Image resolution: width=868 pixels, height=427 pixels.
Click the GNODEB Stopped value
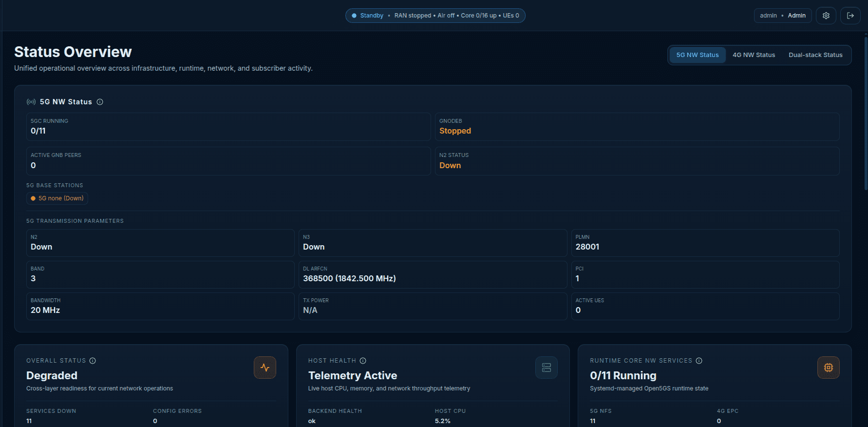point(455,131)
